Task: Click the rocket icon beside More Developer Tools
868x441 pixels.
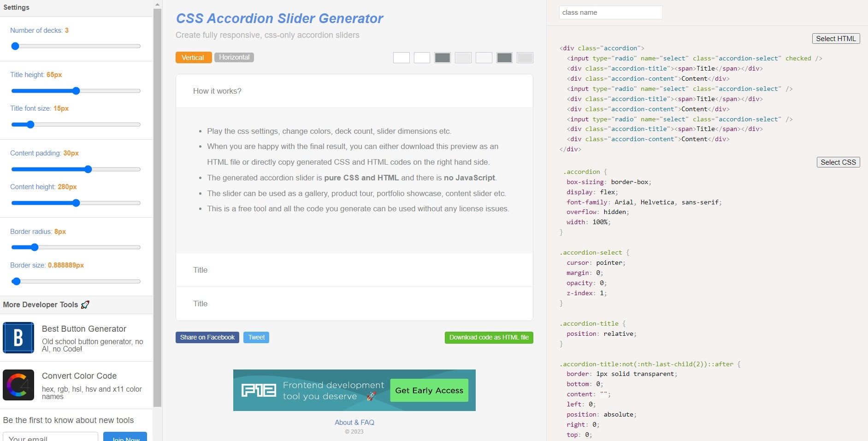Action: 85,304
